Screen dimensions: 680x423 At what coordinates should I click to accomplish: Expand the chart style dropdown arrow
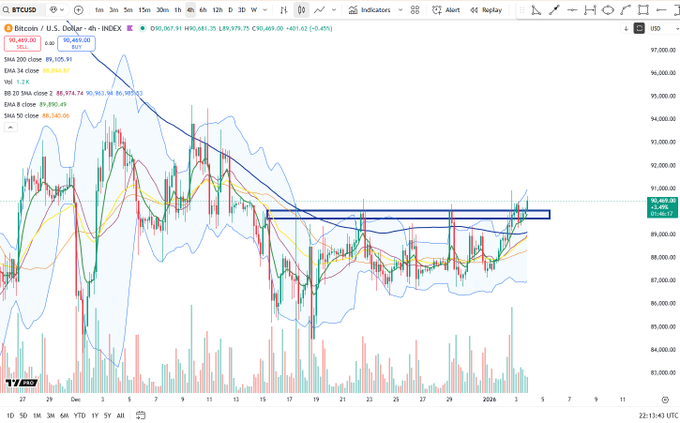[x=333, y=10]
